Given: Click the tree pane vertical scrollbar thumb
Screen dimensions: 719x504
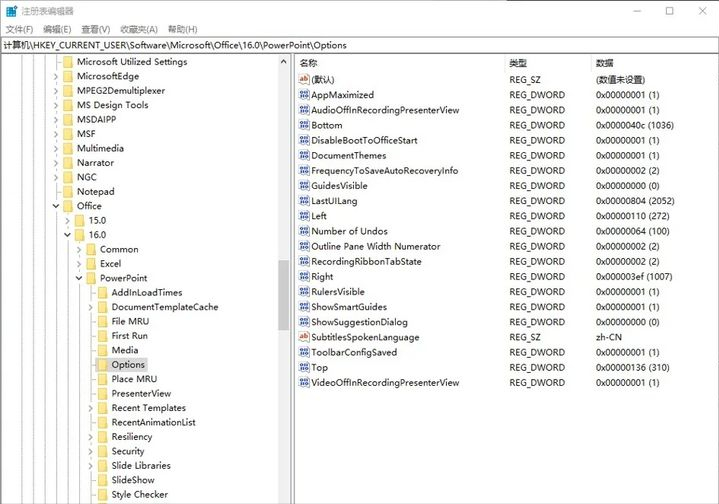Looking at the screenshot, I should pyautogui.click(x=283, y=295).
